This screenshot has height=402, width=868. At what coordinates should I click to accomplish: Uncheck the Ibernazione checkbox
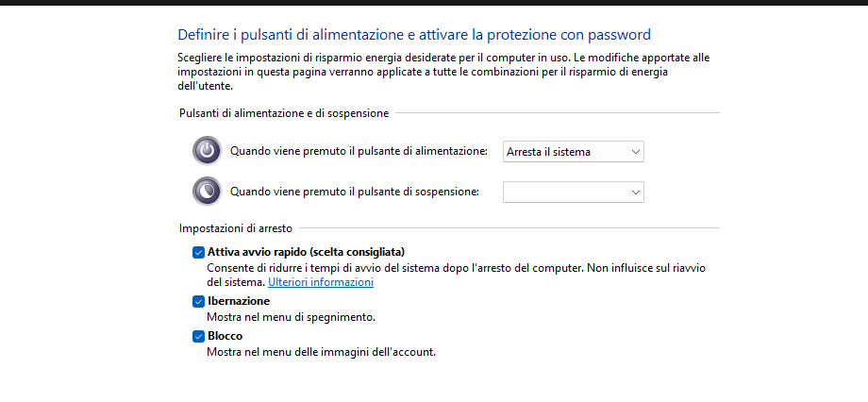198,301
